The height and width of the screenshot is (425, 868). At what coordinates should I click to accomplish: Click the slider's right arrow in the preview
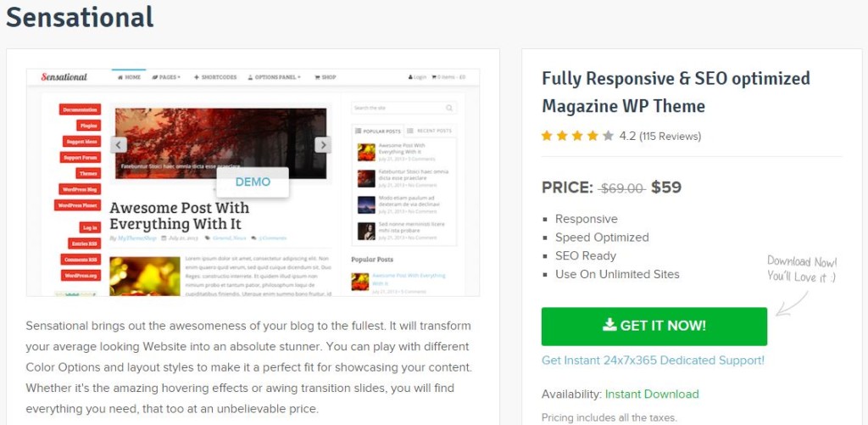323,144
